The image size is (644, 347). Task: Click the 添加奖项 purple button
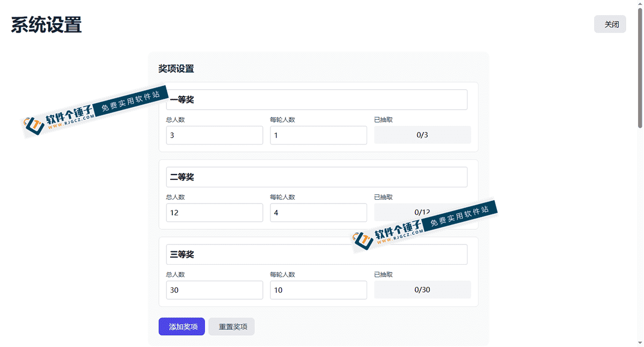pyautogui.click(x=181, y=326)
